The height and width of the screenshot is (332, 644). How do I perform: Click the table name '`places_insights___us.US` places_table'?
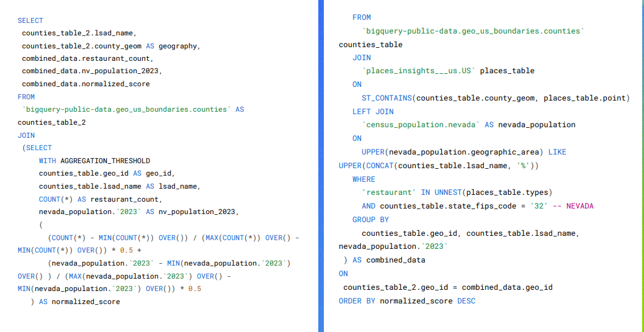448,71
